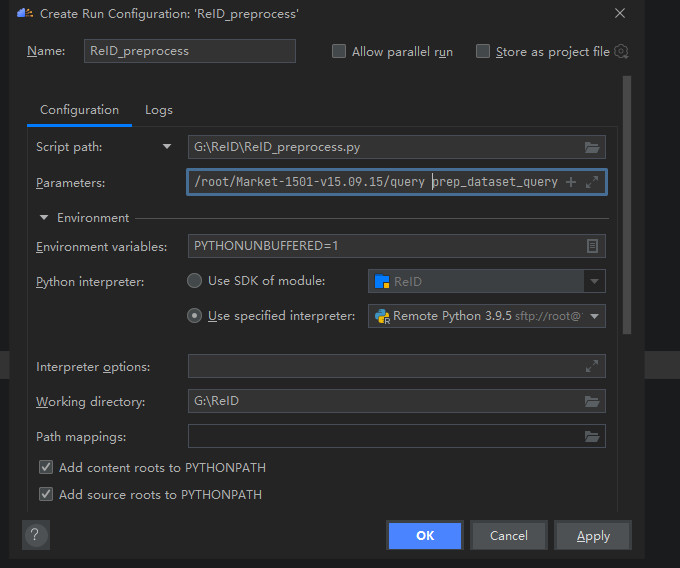Browse for working directory folder icon
Image resolution: width=680 pixels, height=568 pixels.
click(x=593, y=402)
